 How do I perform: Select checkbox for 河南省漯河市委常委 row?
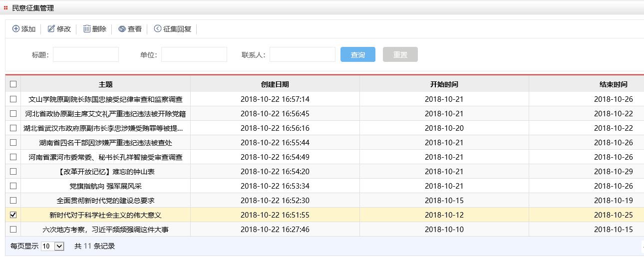tap(13, 157)
